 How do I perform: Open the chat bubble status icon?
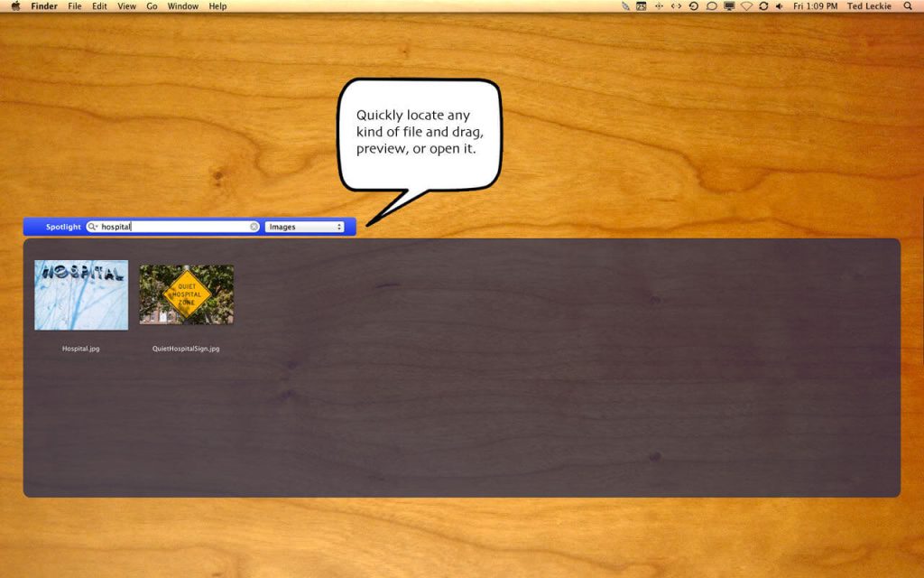711,6
